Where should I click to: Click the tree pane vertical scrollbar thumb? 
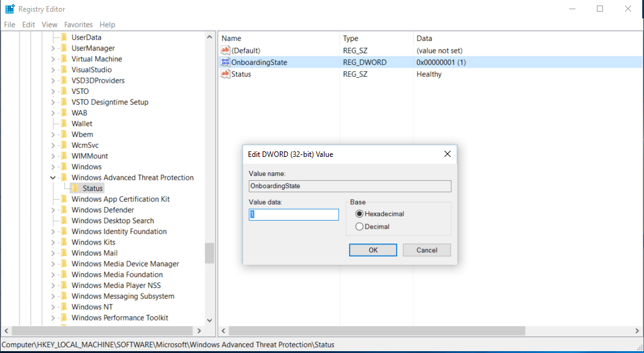pyautogui.click(x=209, y=252)
